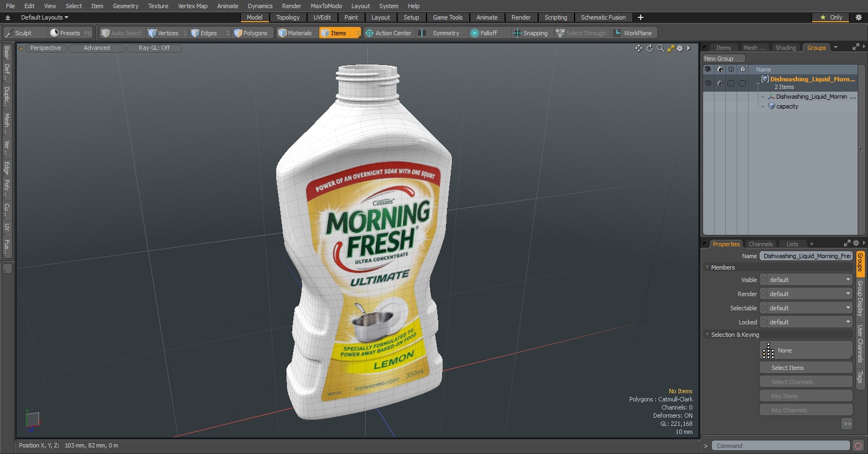Click the group Name input field
The image size is (868, 454).
pos(806,256)
